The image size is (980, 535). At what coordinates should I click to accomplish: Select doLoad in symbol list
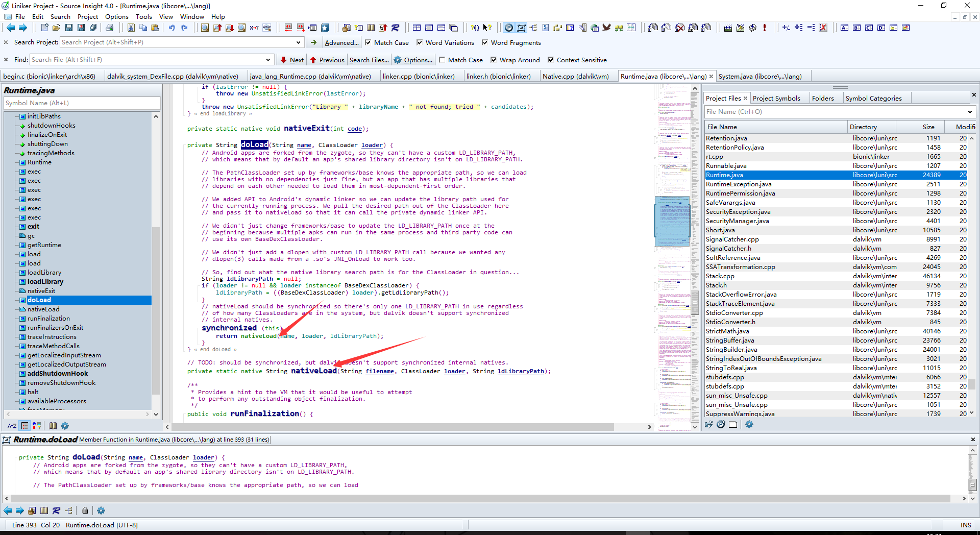pyautogui.click(x=39, y=300)
